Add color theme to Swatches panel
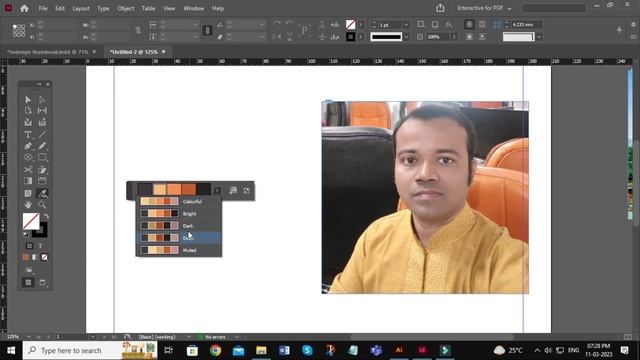This screenshot has width=640, height=360. [233, 191]
